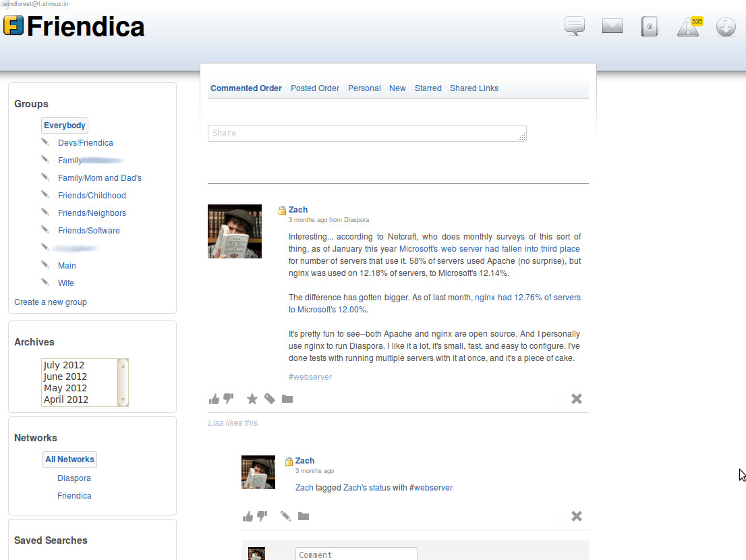File the 'Zach tagged' comment to folder
The image size is (746, 560).
[304, 516]
